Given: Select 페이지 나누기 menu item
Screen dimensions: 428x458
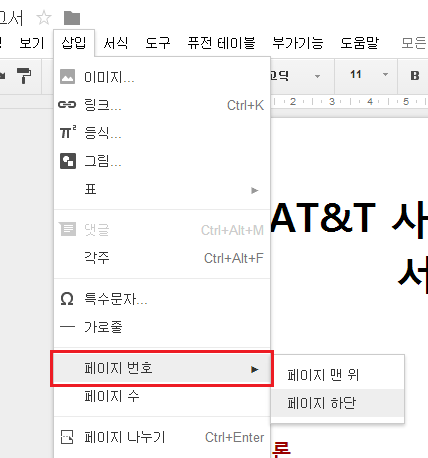Looking at the screenshot, I should click(x=162, y=437).
